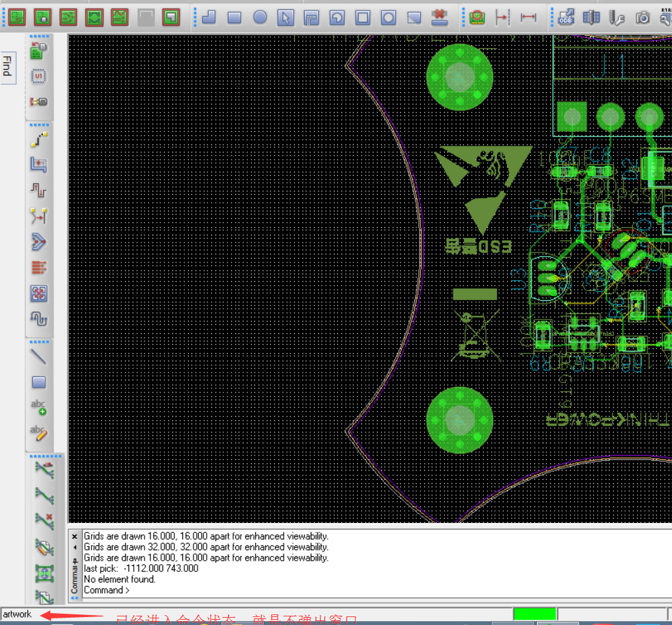Click the green flow resize icon with arrows
The height and width of the screenshot is (625, 672).
(x=44, y=573)
